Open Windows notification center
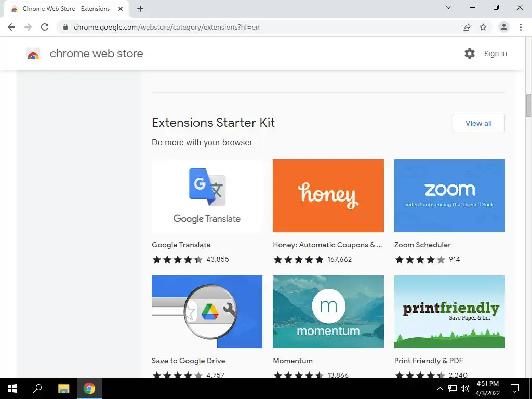 (515, 389)
